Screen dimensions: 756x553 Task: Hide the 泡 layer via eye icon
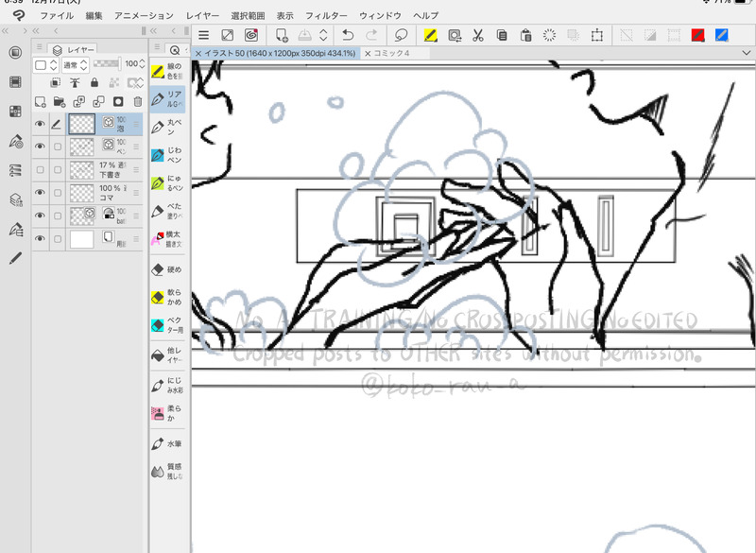(x=40, y=125)
